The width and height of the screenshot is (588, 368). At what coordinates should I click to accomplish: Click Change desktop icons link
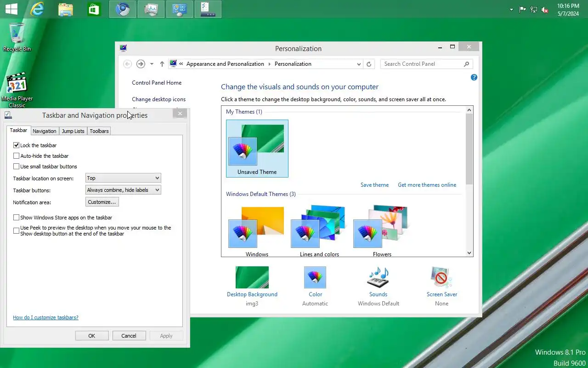[159, 99]
